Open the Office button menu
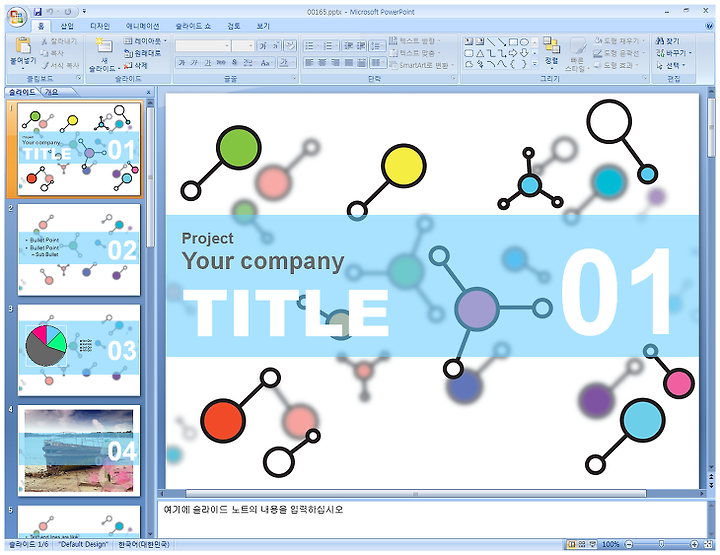Viewport: 720px width, 555px height. click(17, 17)
